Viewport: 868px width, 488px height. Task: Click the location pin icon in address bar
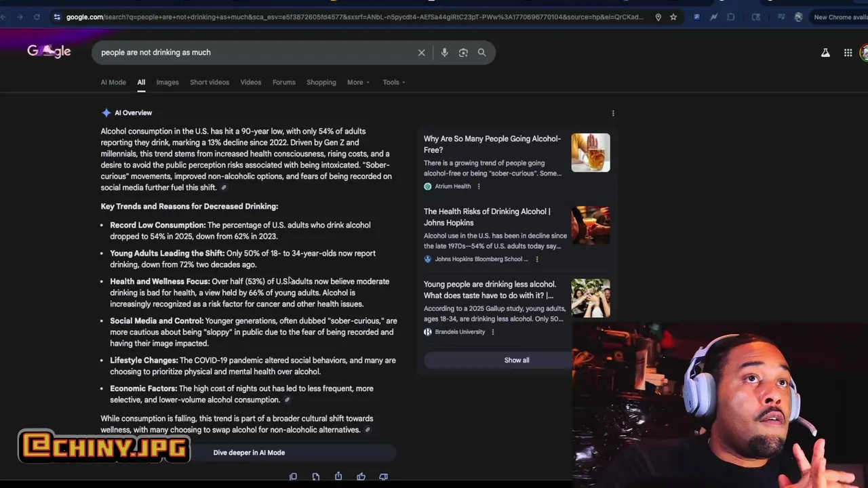pos(658,17)
